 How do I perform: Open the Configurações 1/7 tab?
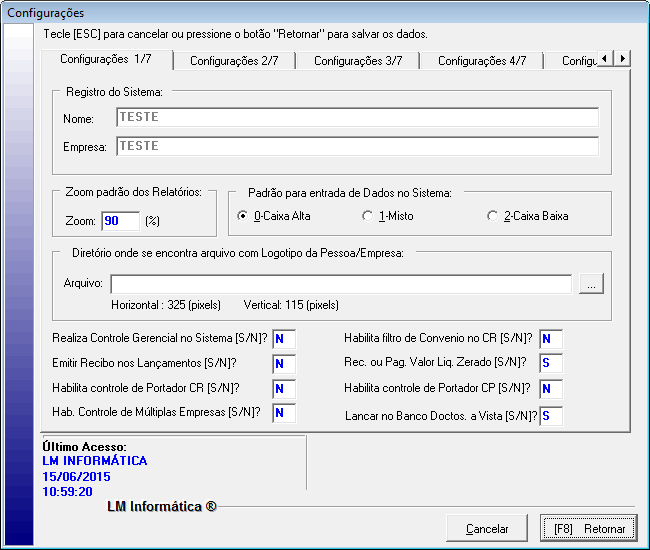point(106,60)
